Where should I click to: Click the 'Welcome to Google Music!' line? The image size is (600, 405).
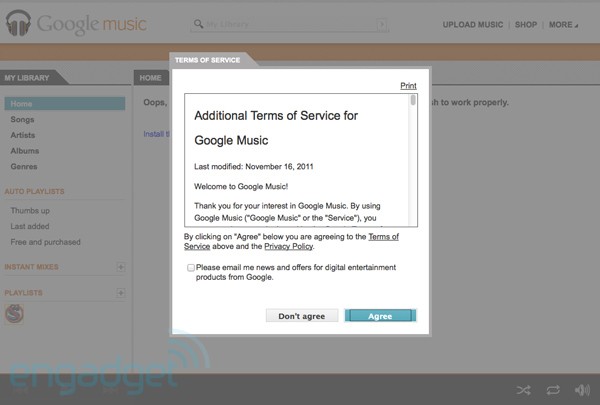241,186
